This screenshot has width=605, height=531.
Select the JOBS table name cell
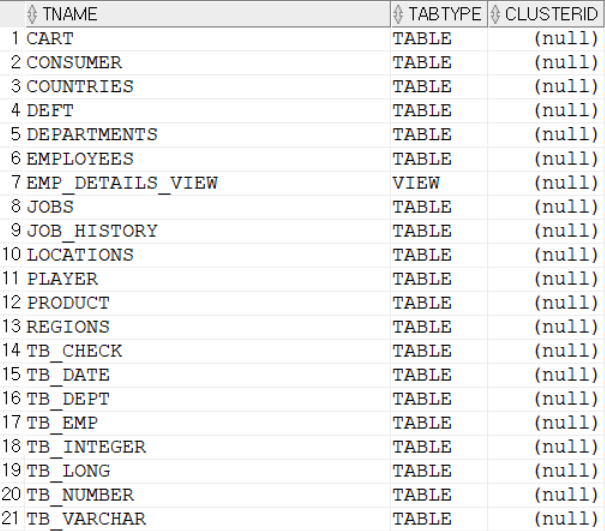(x=208, y=207)
